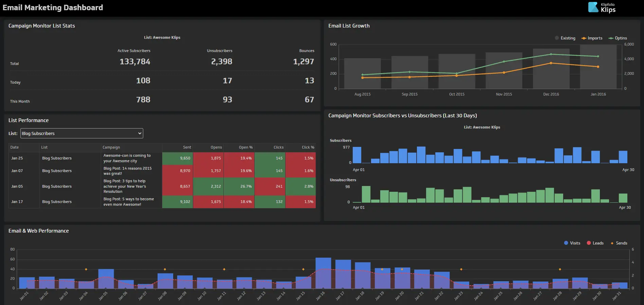Click the Jan 2016 Imports data point
The height and width of the screenshot is (305, 644).
[598, 67]
